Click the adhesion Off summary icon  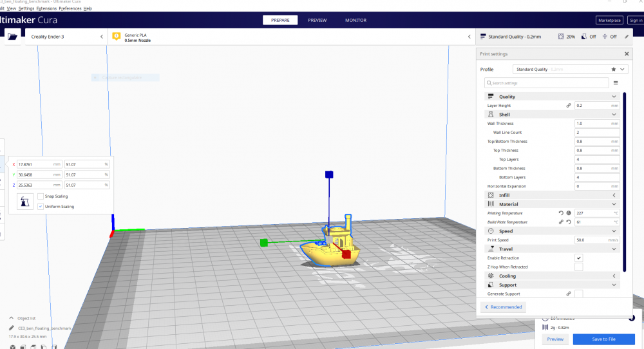605,37
